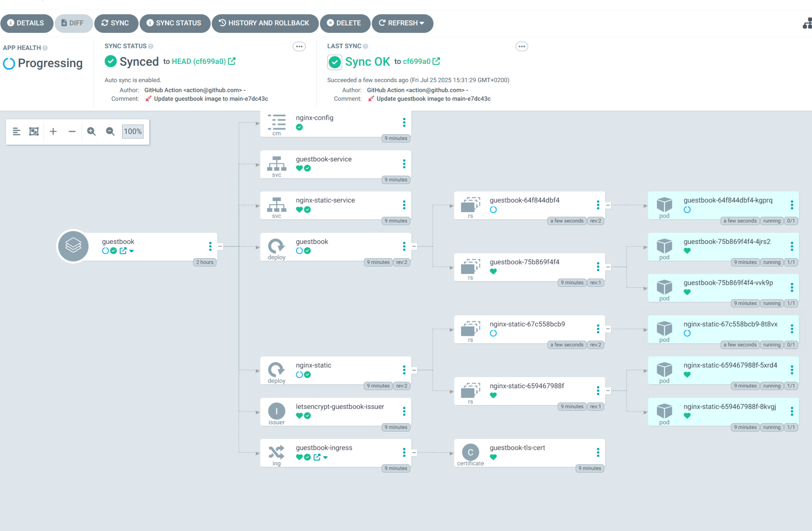The height and width of the screenshot is (531, 812).
Task: Expand guestbook-ingress links dropdown caret
Action: click(x=326, y=457)
